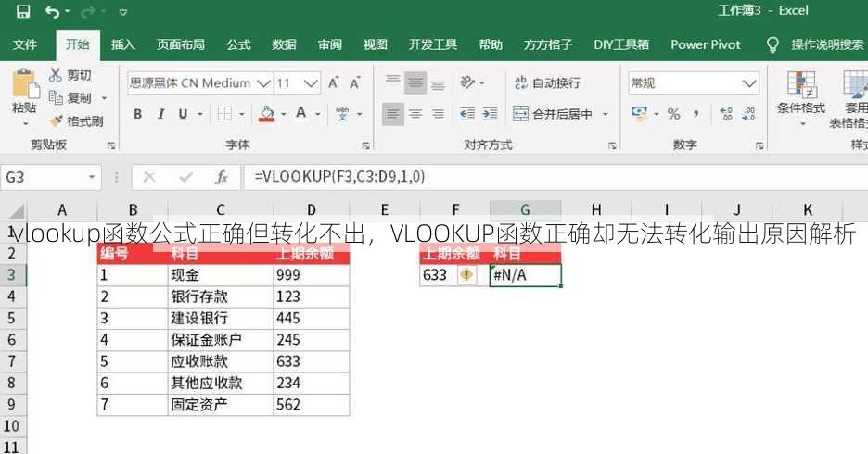Image resolution: width=868 pixels, height=454 pixels.
Task: Click the accounting number format icon
Action: pyautogui.click(x=639, y=114)
